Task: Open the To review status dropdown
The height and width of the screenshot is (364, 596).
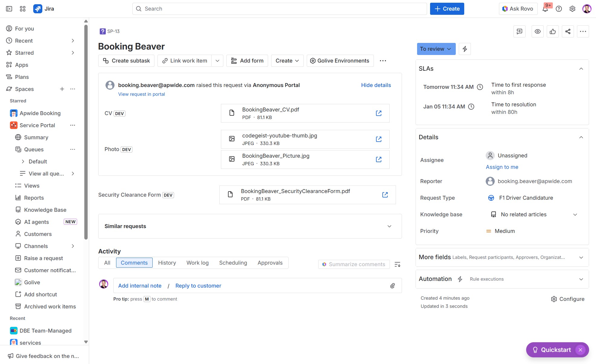Action: coord(436,49)
